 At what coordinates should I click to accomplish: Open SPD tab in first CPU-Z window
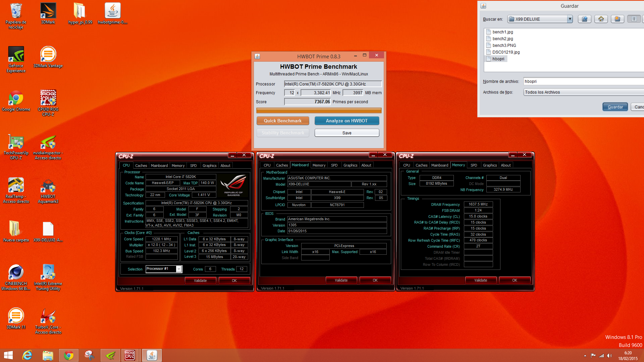coord(194,166)
